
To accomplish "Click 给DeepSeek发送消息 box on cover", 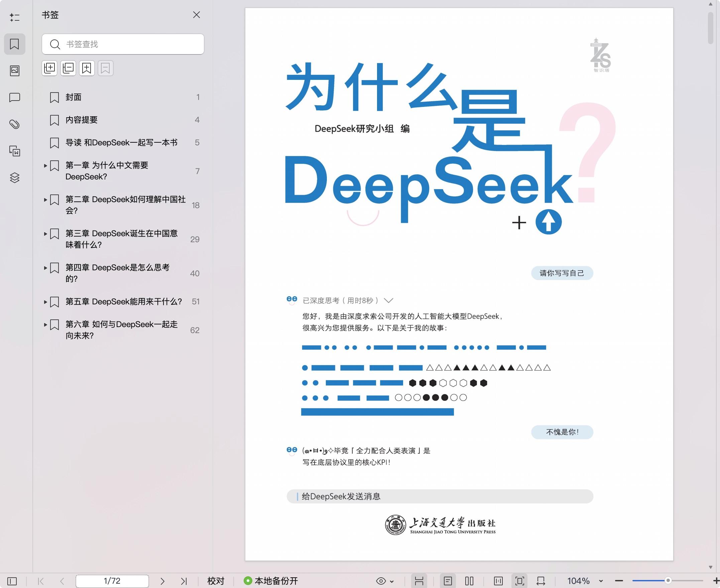I will [440, 496].
